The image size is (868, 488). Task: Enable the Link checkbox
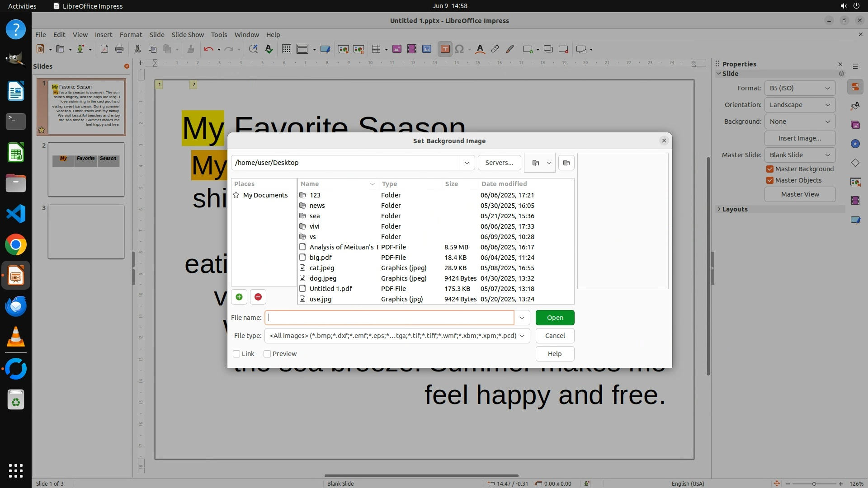[236, 354]
